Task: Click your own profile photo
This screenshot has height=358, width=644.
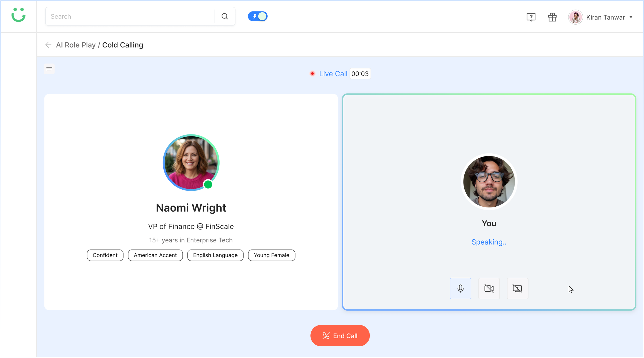Action: pos(489,182)
